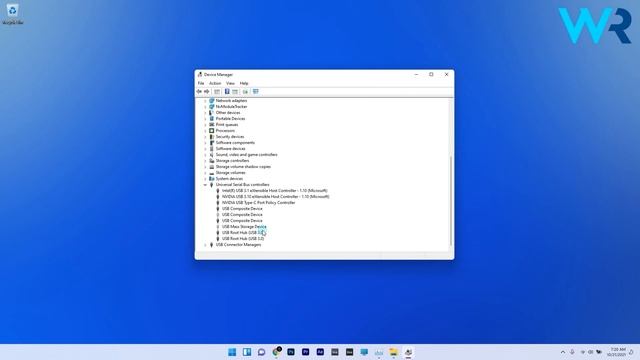
Task: Open File Explorer from the taskbar
Action: click(x=393, y=352)
